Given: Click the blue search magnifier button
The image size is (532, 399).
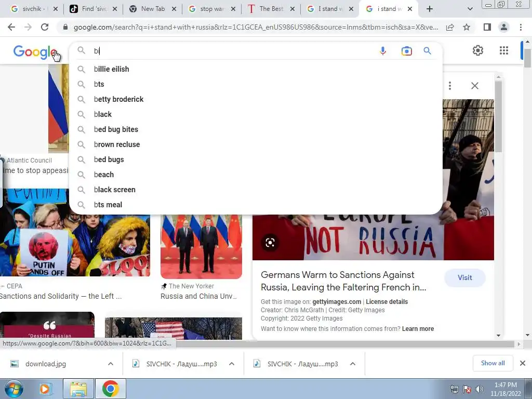Looking at the screenshot, I should [x=427, y=51].
